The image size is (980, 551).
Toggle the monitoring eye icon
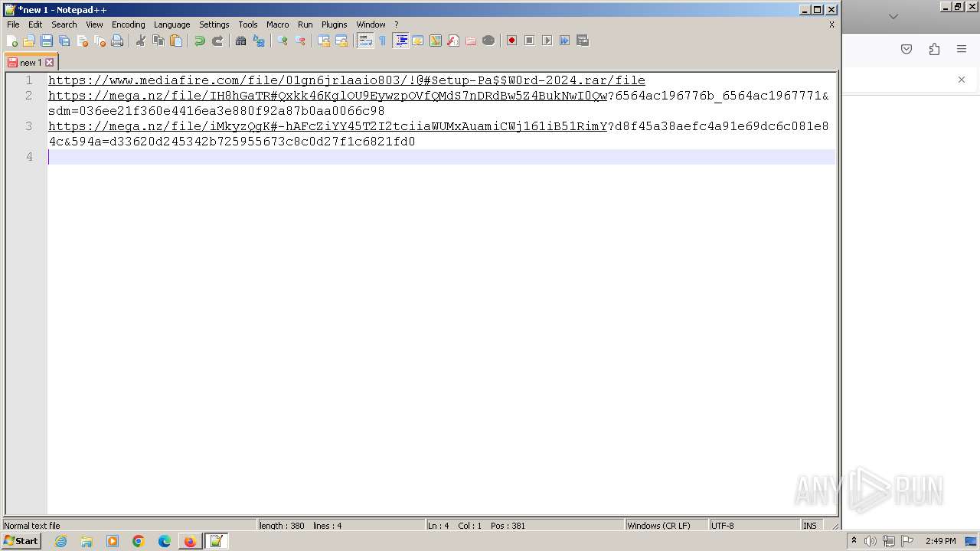(x=488, y=41)
